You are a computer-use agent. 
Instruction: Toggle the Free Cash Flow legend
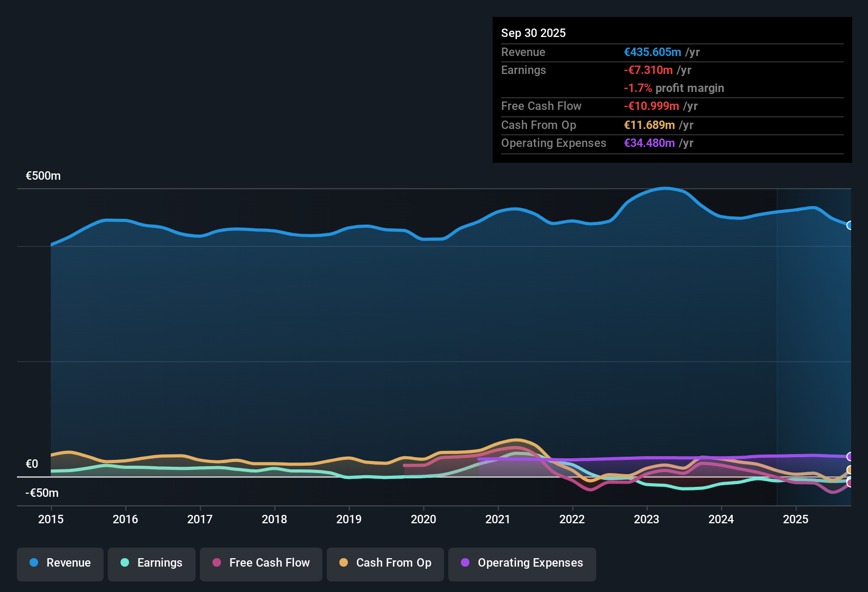click(x=261, y=563)
